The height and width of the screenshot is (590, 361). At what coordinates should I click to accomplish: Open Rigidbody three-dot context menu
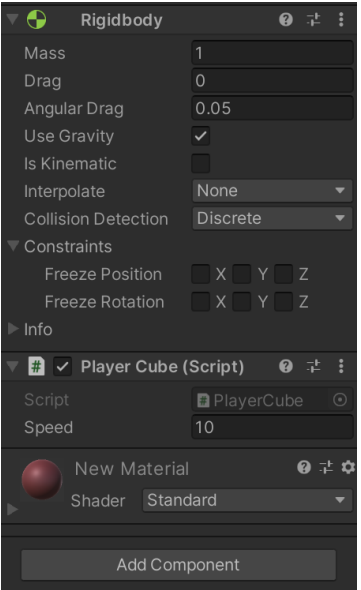tap(341, 19)
